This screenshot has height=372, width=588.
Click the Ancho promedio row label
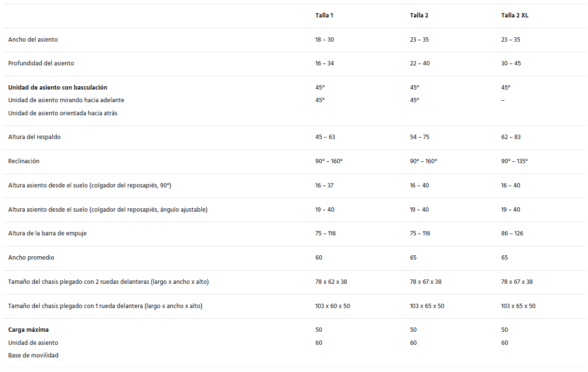point(31,258)
